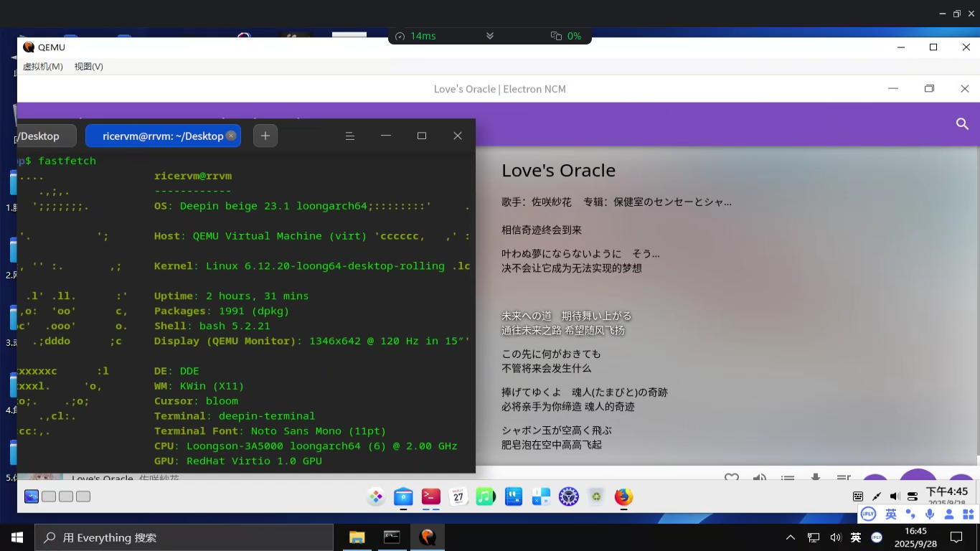Screen dimensions: 980x551
Task: Click the Everything search box on taskbar
Action: click(184, 537)
